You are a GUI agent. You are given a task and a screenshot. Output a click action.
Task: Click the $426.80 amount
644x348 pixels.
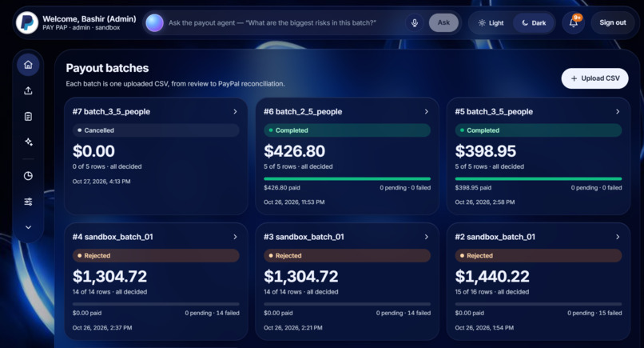(294, 151)
